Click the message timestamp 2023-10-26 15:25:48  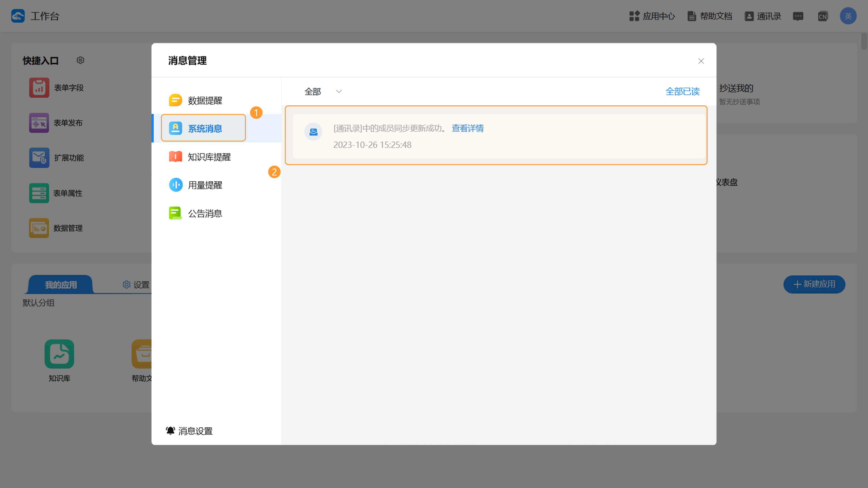[x=372, y=145]
